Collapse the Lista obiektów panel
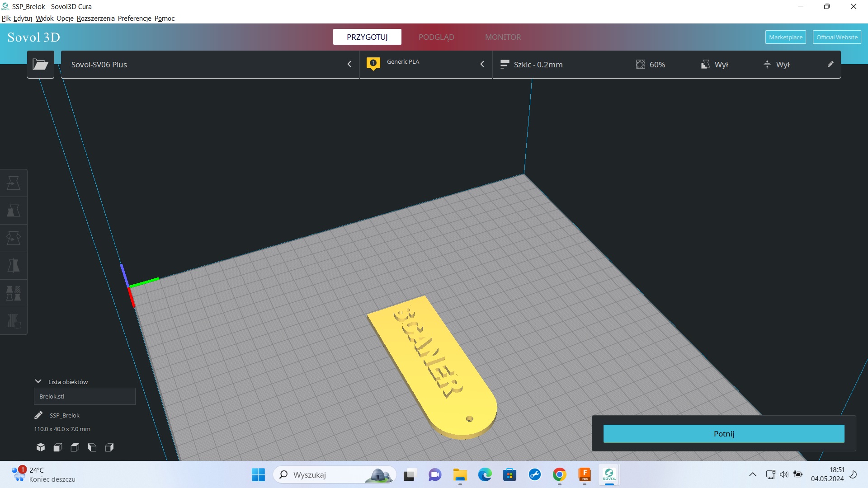Viewport: 868px width, 488px height. click(x=38, y=381)
